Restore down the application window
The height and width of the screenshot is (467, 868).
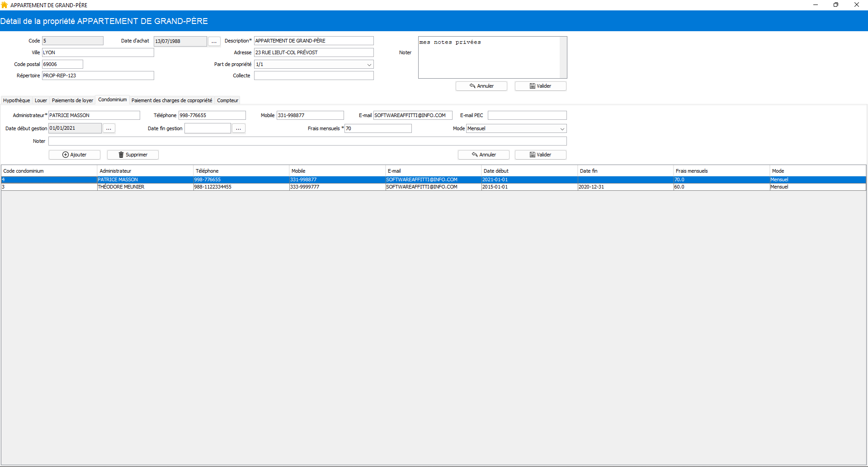coord(836,5)
